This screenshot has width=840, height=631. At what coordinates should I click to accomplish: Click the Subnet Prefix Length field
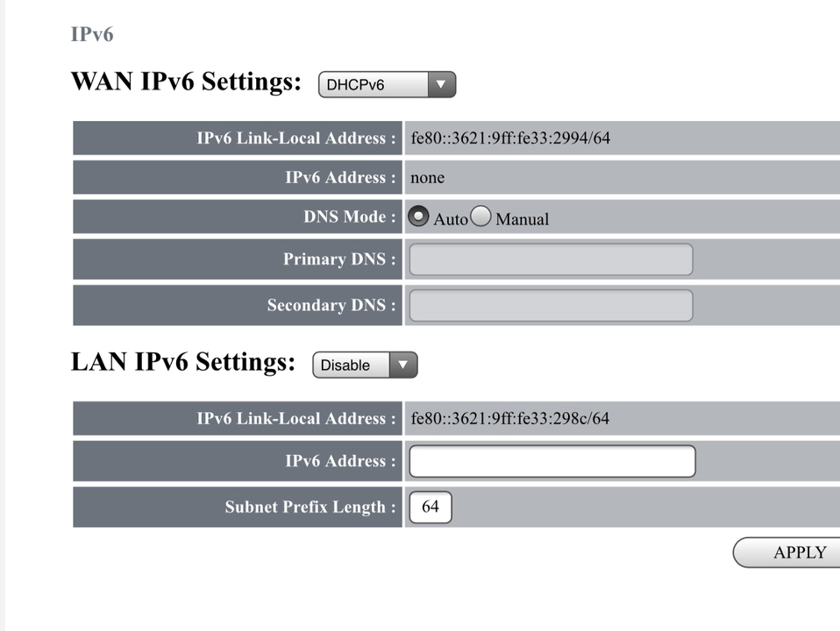click(431, 507)
